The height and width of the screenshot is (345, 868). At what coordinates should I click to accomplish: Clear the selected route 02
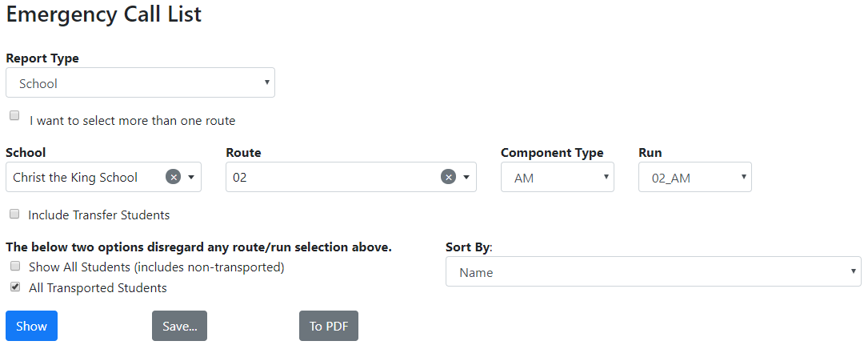[448, 177]
